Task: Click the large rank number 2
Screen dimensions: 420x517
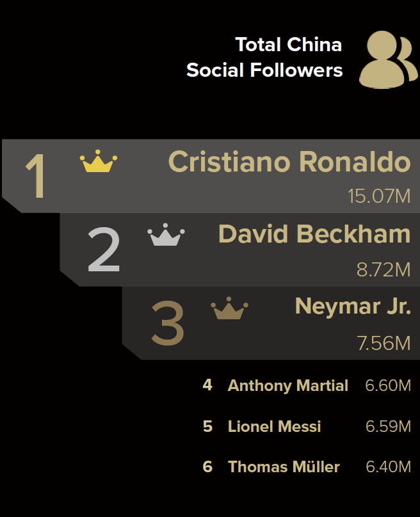Action: click(104, 250)
